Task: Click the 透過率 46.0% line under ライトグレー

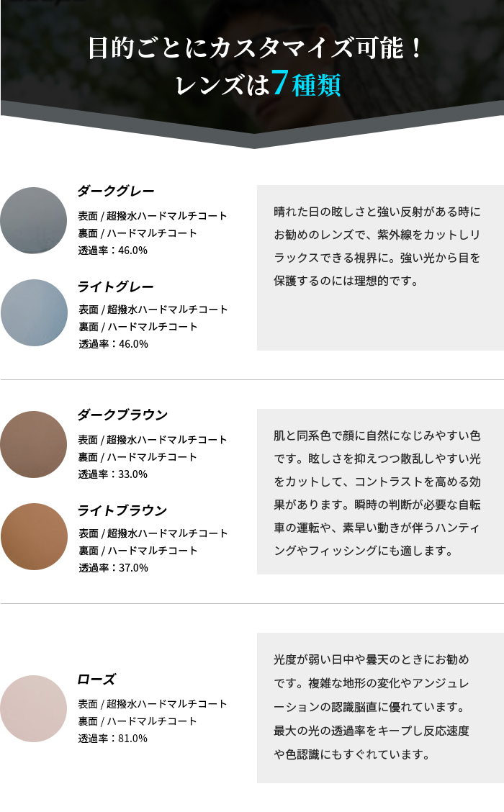Action: [113, 343]
